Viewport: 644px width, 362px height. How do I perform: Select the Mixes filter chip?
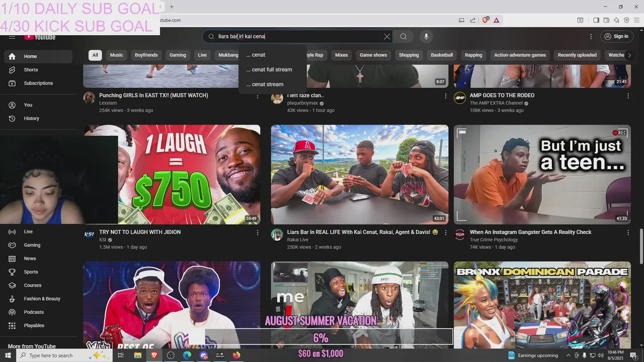point(342,55)
